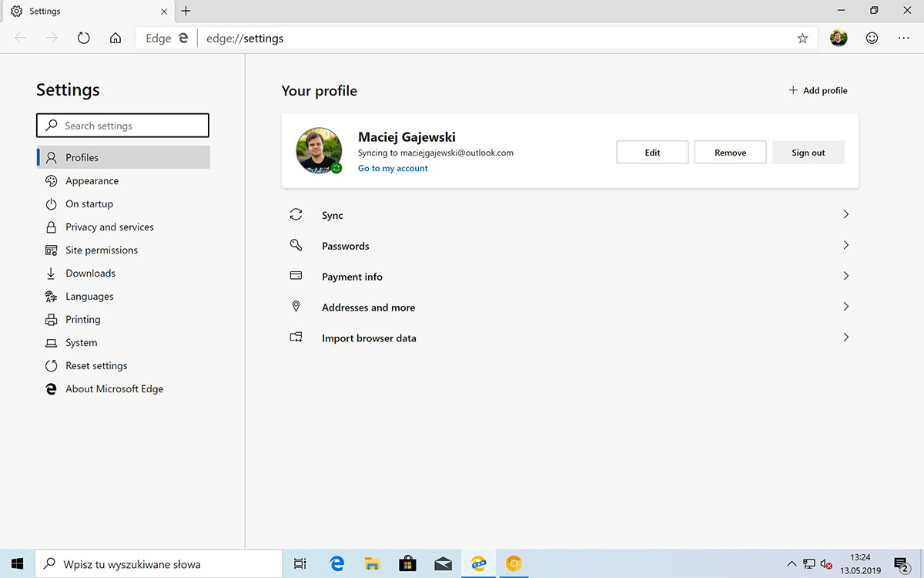Expand the Addresses and more row
The image size is (924, 578).
(570, 307)
